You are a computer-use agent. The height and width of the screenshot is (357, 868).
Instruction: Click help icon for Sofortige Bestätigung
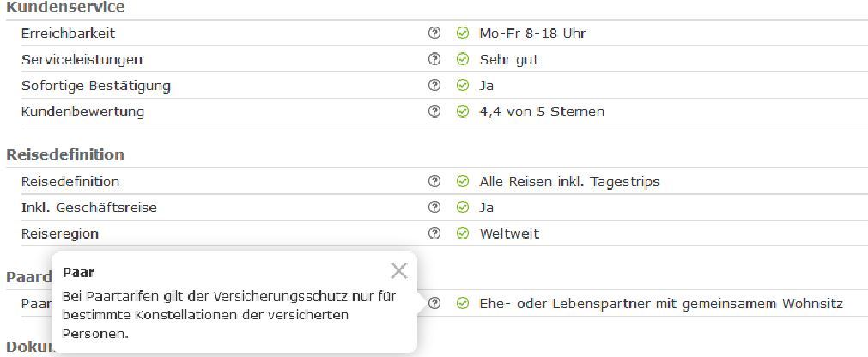click(434, 85)
